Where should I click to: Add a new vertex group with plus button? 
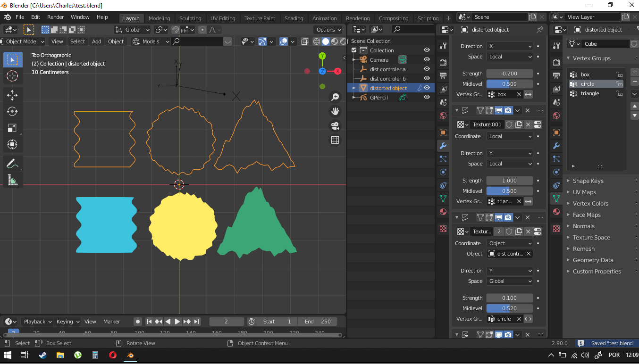point(635,72)
